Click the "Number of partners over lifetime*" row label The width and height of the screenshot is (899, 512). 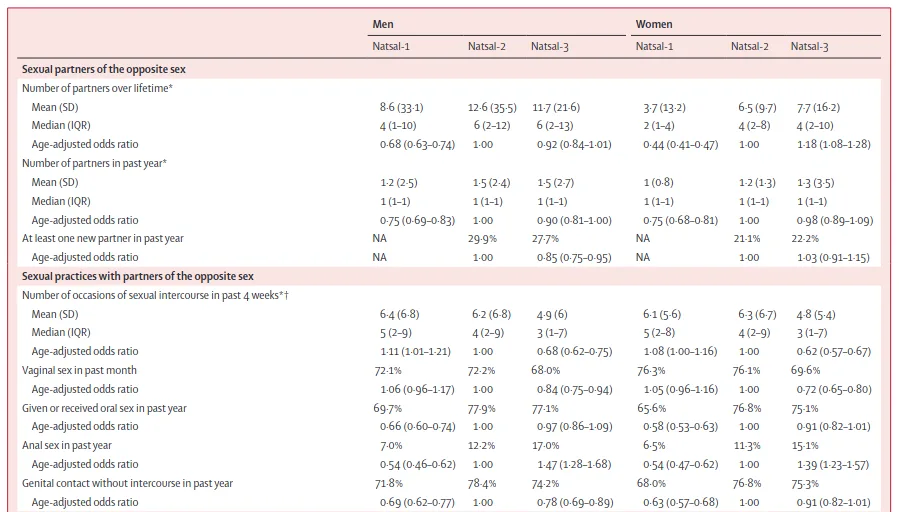(x=97, y=88)
